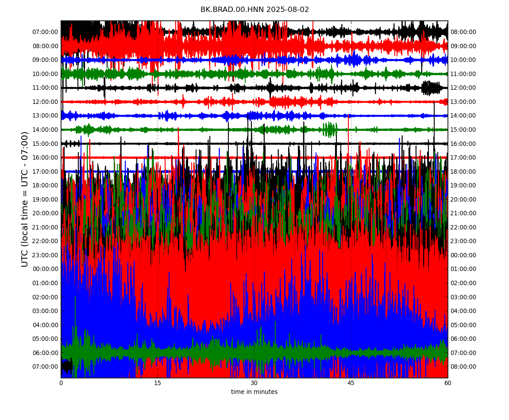509x420 pixels.
Task: Select 20:00:00 on the right local-time axis
Action: (x=463, y=199)
